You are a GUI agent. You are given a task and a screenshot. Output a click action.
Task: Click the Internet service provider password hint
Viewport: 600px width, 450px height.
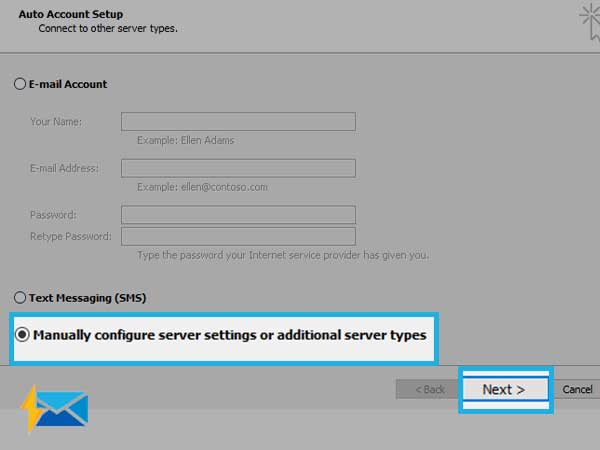[283, 255]
